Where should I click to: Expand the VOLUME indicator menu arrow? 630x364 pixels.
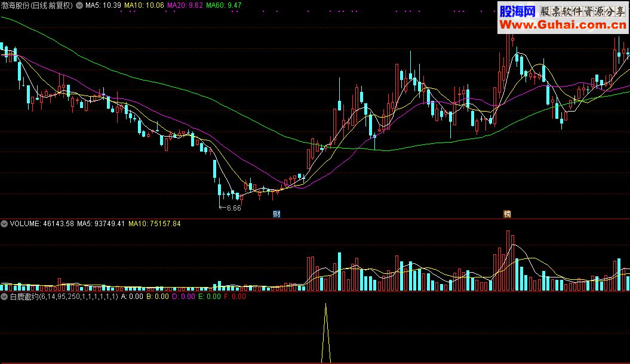click(x=4, y=224)
